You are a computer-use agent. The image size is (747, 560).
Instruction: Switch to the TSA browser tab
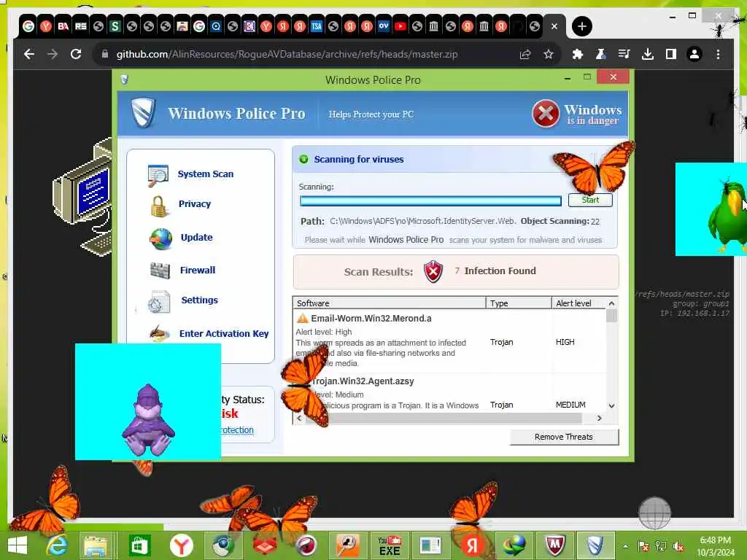(x=317, y=26)
